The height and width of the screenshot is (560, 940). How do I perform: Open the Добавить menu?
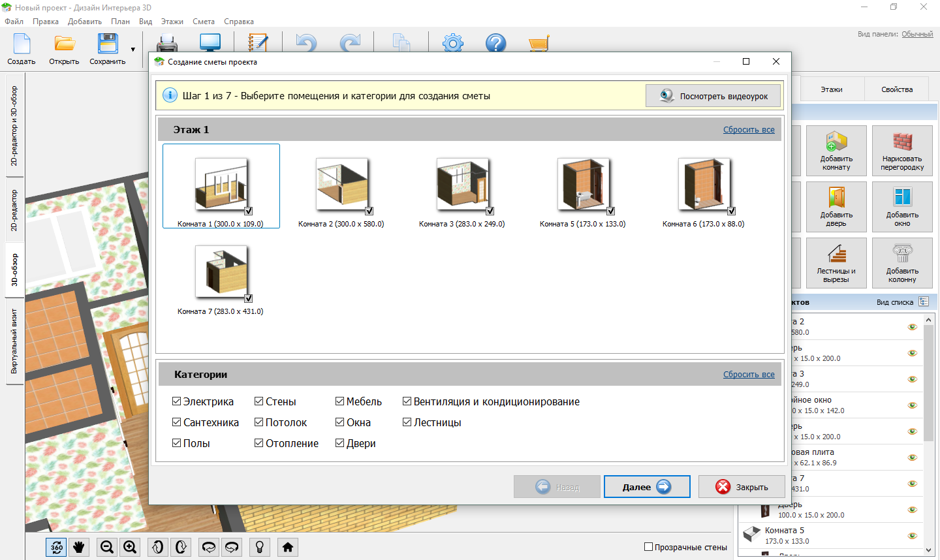click(x=85, y=22)
